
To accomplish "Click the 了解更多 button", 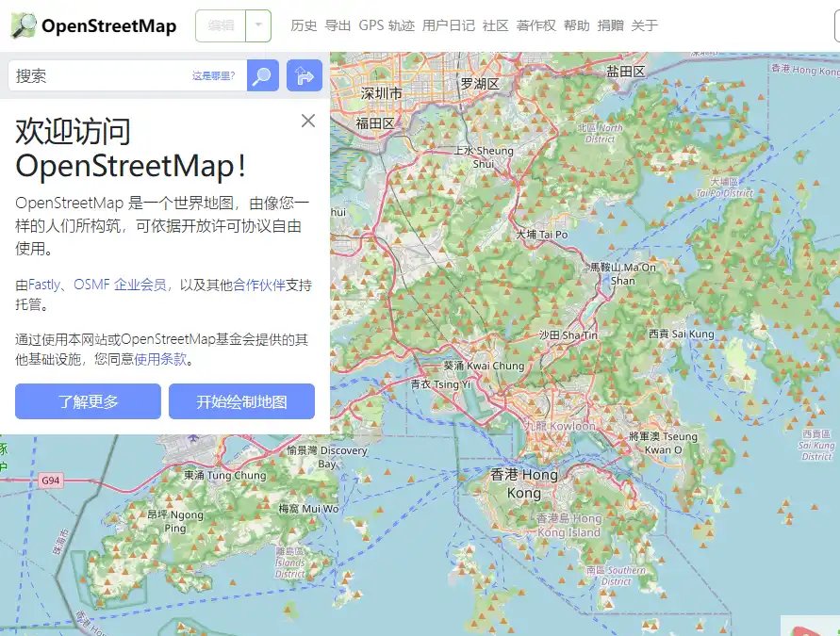I will point(88,401).
